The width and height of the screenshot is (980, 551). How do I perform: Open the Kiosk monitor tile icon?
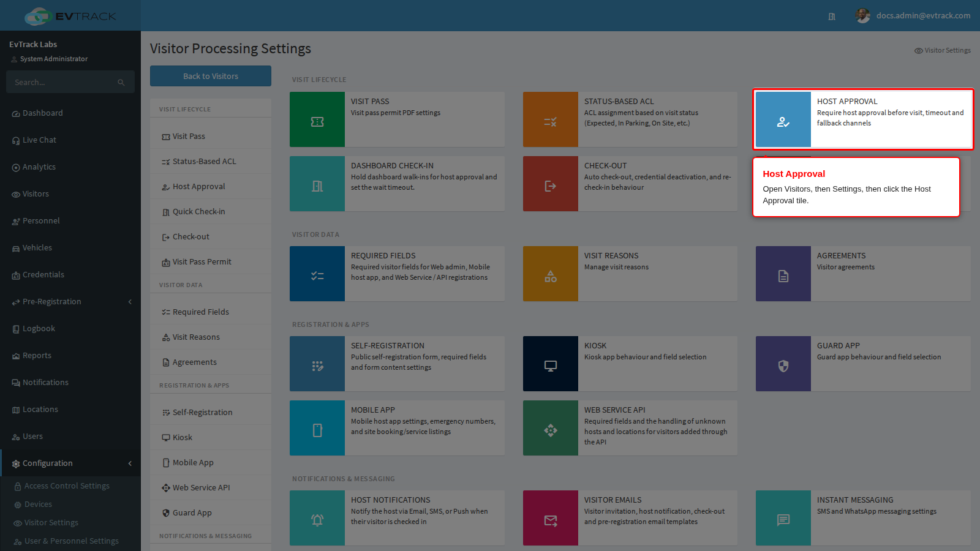point(551,364)
